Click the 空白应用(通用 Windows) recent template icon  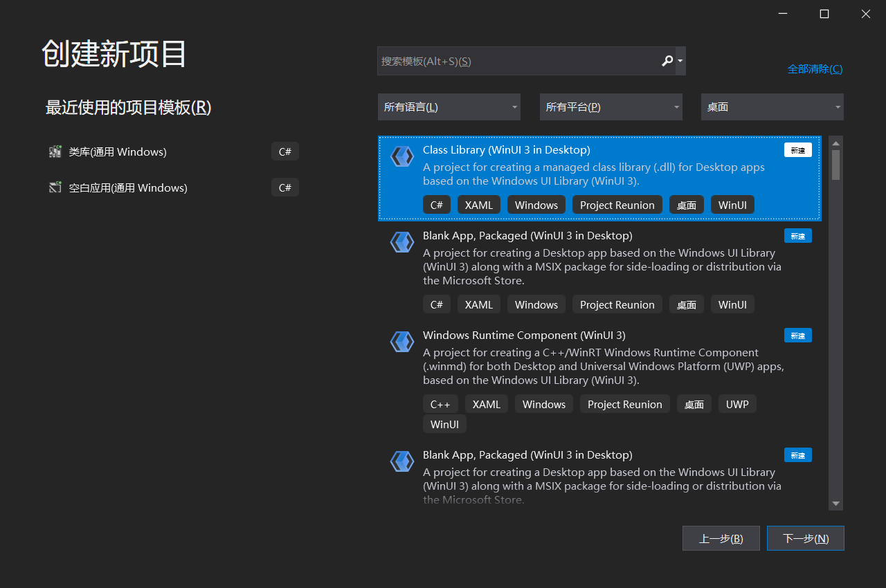(55, 187)
